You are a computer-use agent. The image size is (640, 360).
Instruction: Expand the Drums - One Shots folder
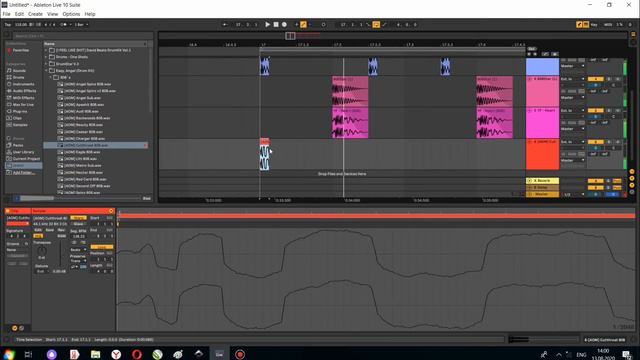pyautogui.click(x=46, y=57)
